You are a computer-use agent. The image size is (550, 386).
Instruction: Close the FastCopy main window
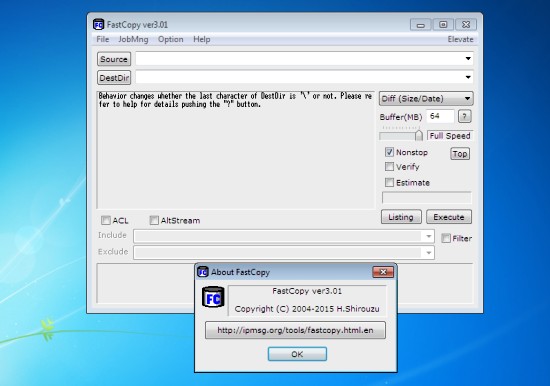[x=466, y=25]
